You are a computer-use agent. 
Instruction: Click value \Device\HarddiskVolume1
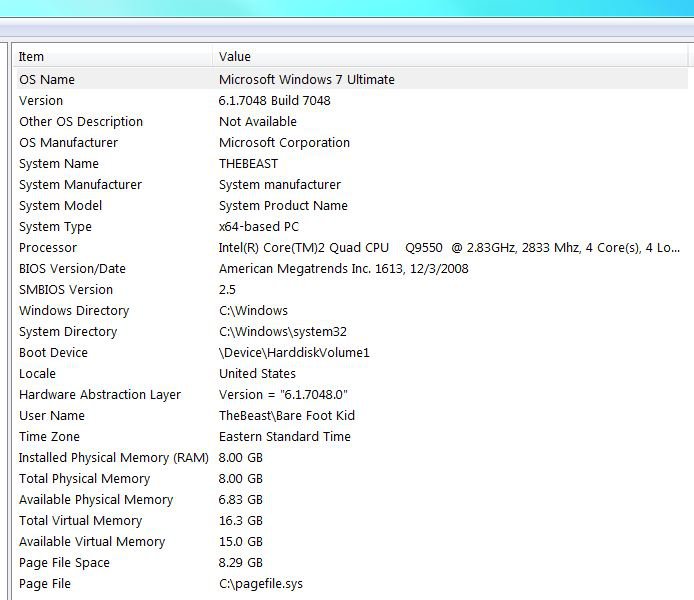click(294, 353)
